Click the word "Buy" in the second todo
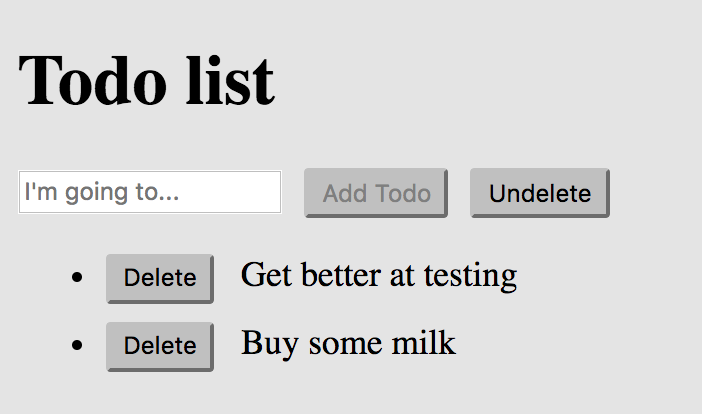The width and height of the screenshot is (702, 414). coord(270,343)
